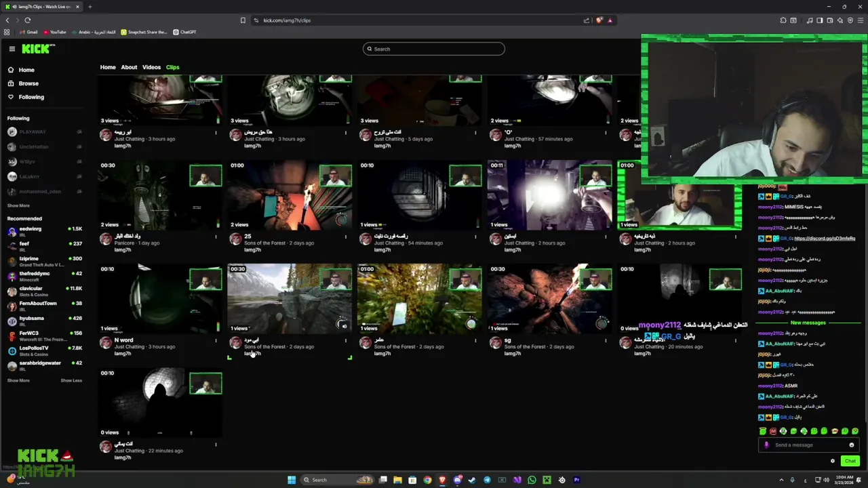This screenshot has width=868, height=488.
Task: Collapse Recommended list with Show Less
Action: tap(71, 380)
